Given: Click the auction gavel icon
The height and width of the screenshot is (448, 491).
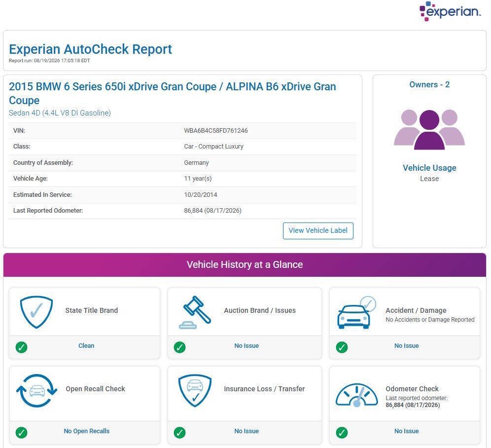Looking at the screenshot, I should [x=195, y=312].
